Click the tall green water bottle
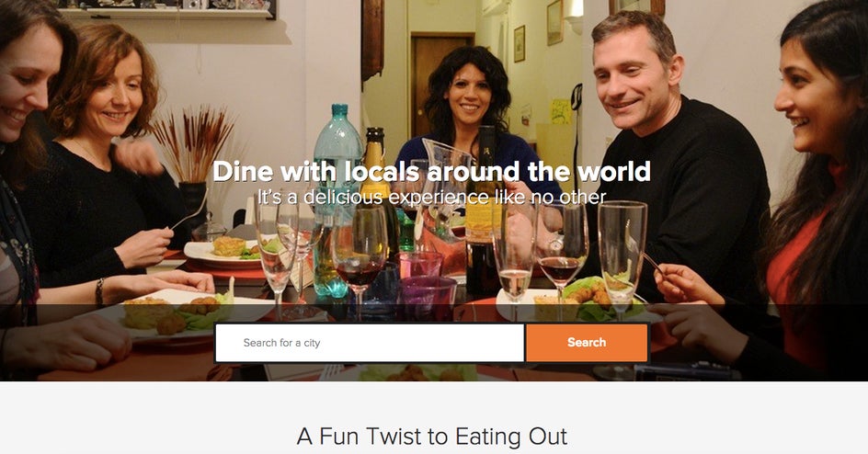 click(337, 199)
